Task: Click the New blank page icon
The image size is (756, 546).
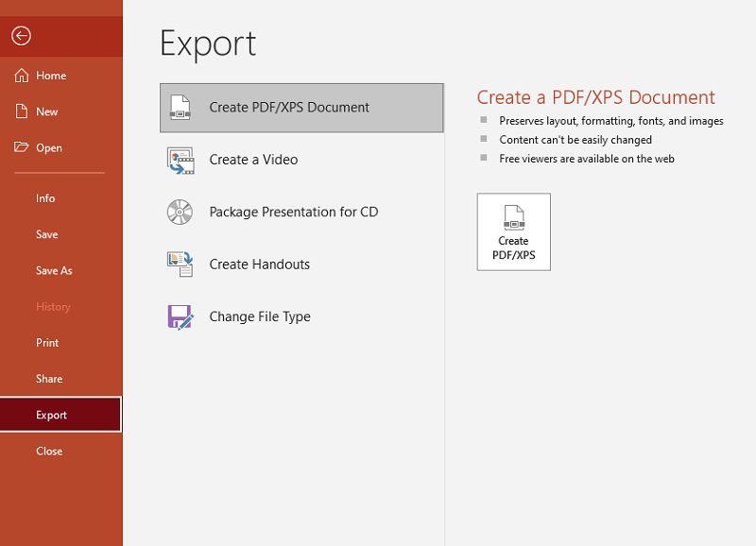Action: tap(21, 111)
